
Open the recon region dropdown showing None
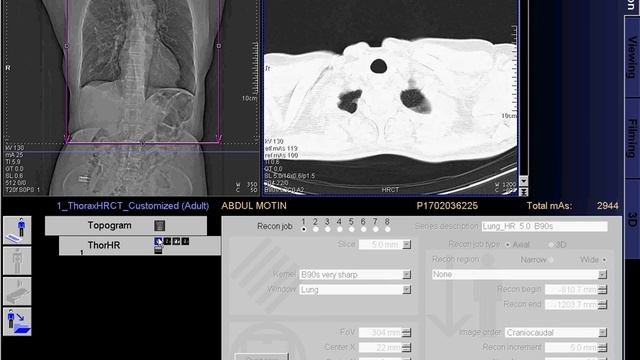(x=602, y=275)
